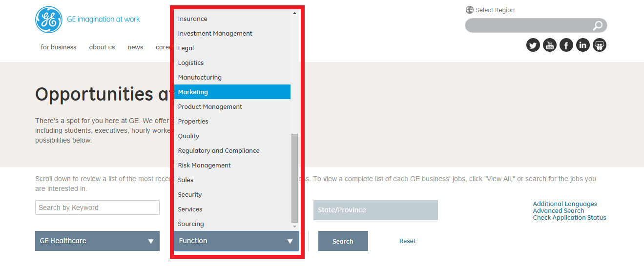The height and width of the screenshot is (270, 644).
Task: Expand the GE Healthcare dropdown
Action: point(97,241)
